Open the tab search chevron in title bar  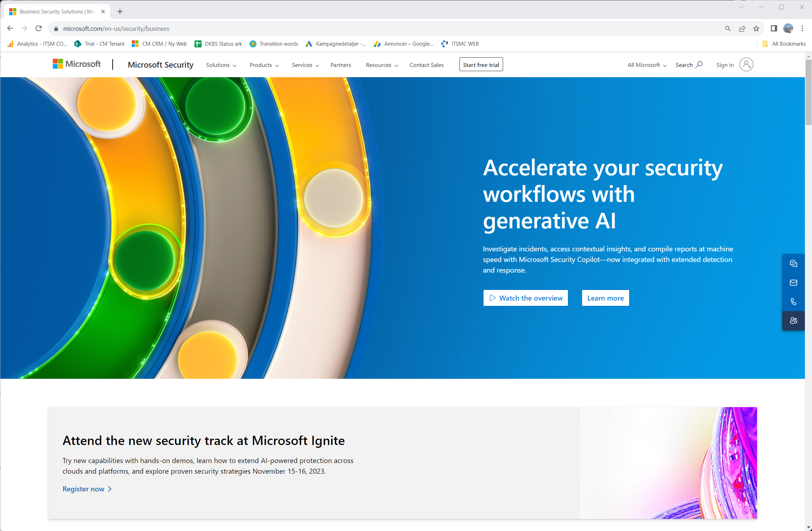[741, 7]
